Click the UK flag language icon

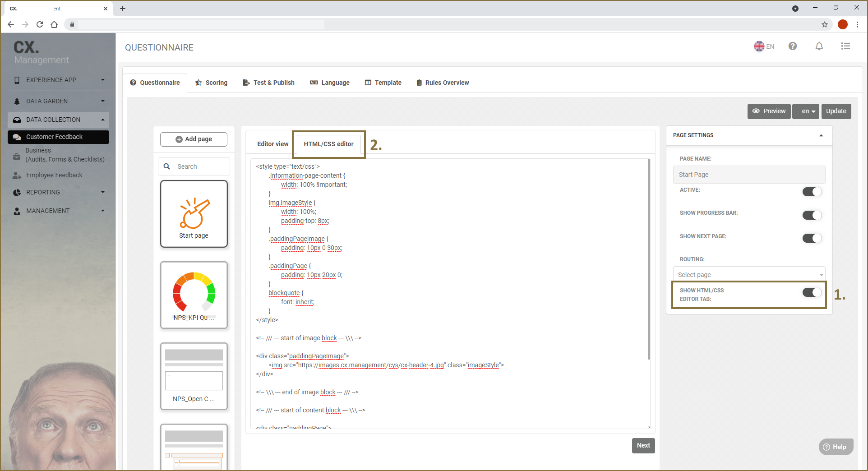pos(759,46)
